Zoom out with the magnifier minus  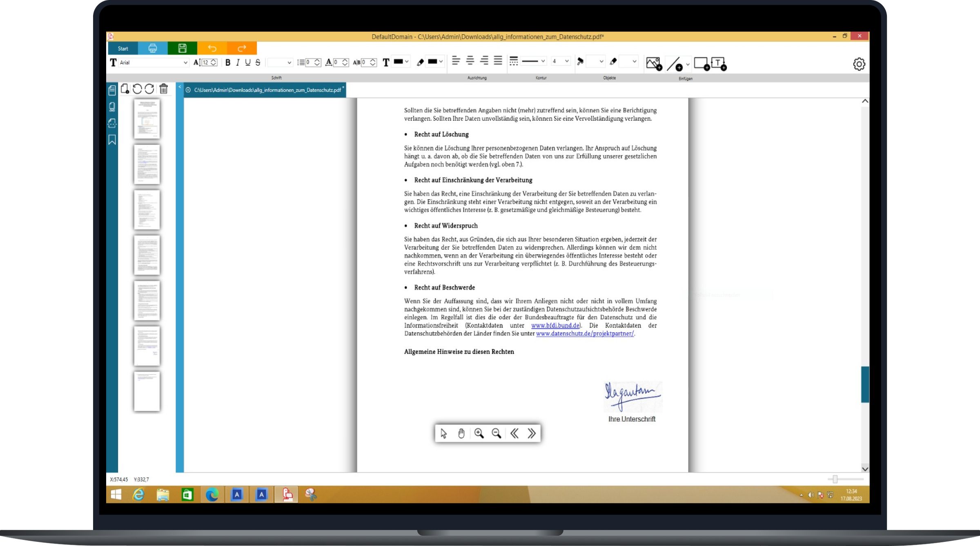(497, 433)
